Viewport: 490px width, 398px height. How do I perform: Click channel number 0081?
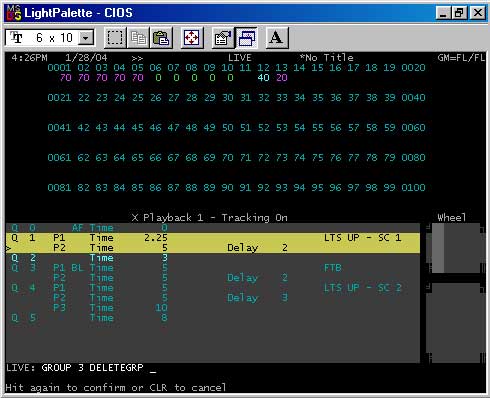click(x=59, y=188)
